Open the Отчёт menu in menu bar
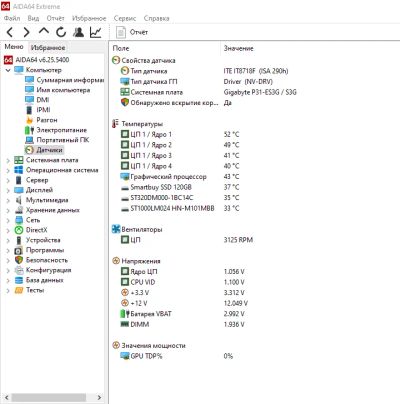The image size is (400, 404). pyautogui.click(x=55, y=18)
